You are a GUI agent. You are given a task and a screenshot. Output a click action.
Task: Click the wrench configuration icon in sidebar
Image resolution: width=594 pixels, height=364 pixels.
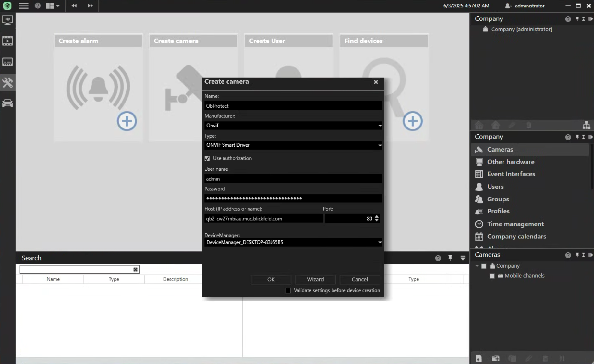pyautogui.click(x=7, y=83)
